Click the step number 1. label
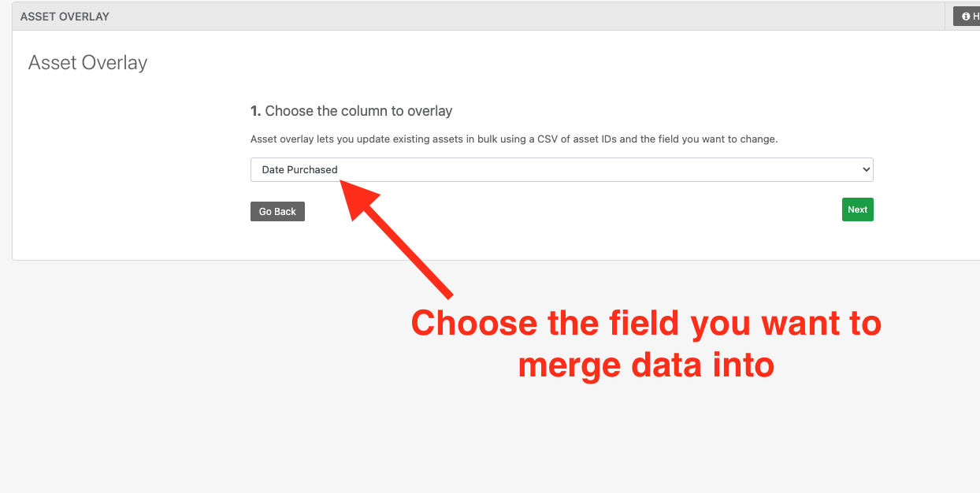Screen dimensions: 980x493 (255, 111)
